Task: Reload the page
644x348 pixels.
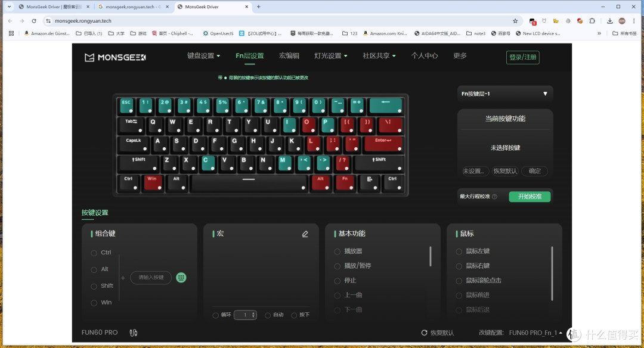Action: [x=33, y=21]
